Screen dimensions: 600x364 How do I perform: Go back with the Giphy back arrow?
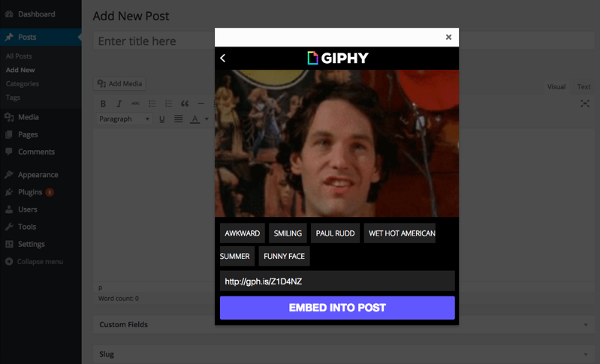(x=223, y=58)
